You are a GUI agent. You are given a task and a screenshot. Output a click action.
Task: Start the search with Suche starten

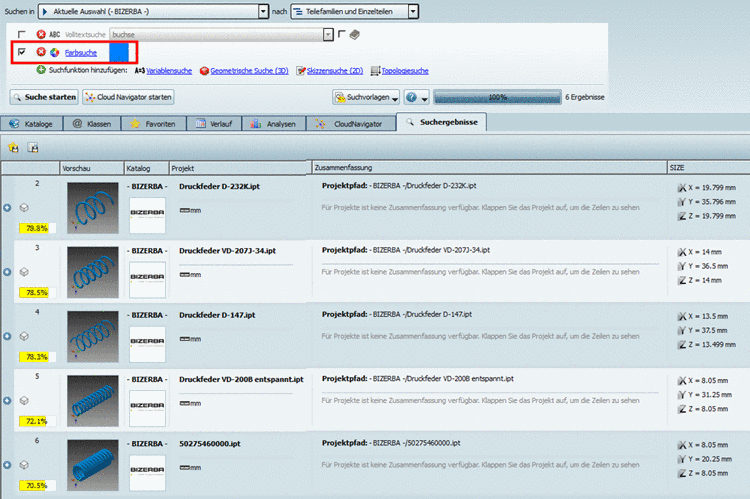click(44, 97)
